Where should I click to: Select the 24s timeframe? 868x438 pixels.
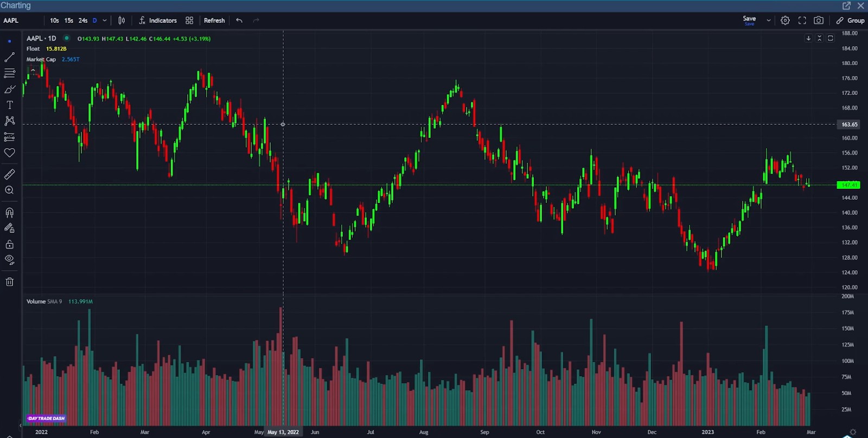click(x=83, y=21)
